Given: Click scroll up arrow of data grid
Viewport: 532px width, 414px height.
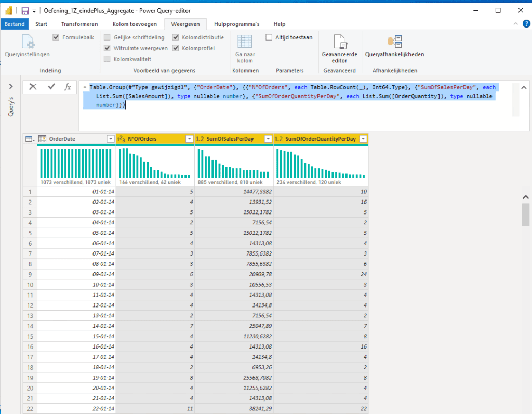Looking at the screenshot, I should 526,197.
